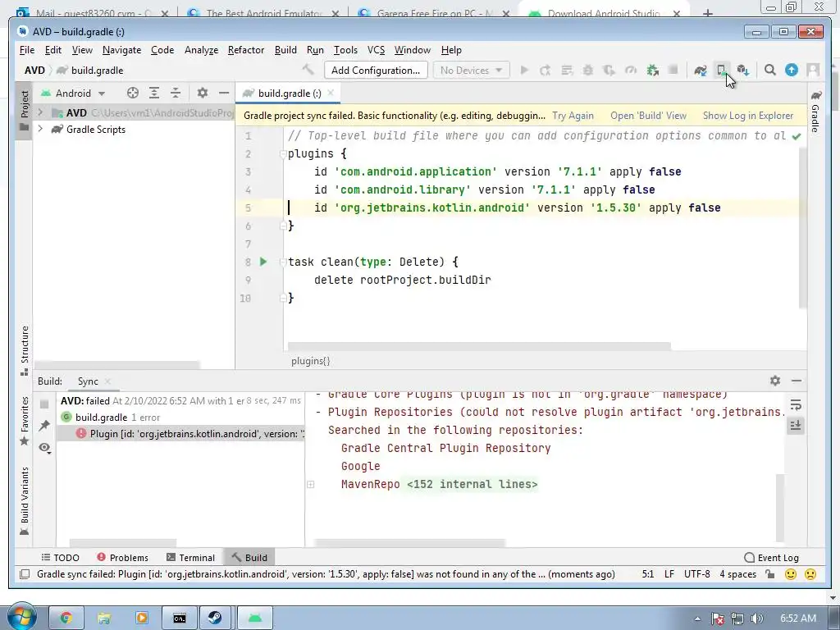The width and height of the screenshot is (840, 630).
Task: Open the UTF-8 encoding selector
Action: 697,574
